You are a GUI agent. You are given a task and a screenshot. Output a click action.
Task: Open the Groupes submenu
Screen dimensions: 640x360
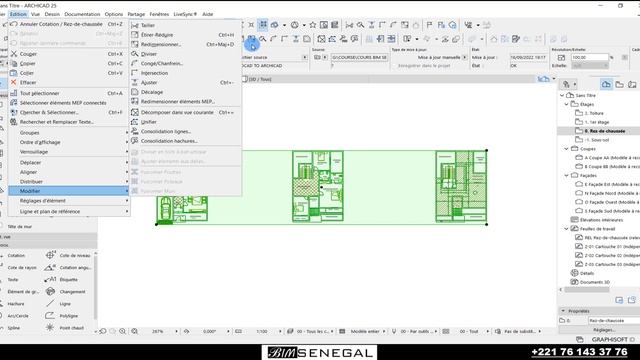coord(69,133)
